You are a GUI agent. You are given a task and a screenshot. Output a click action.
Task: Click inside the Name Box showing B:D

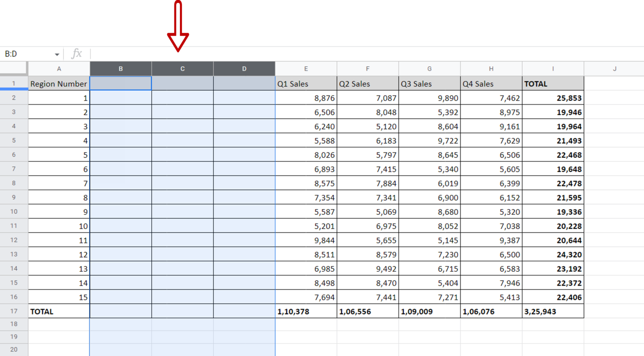tap(25, 54)
